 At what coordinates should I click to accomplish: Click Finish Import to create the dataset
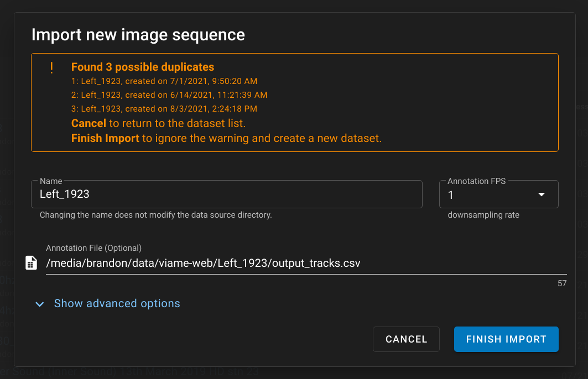(x=506, y=339)
